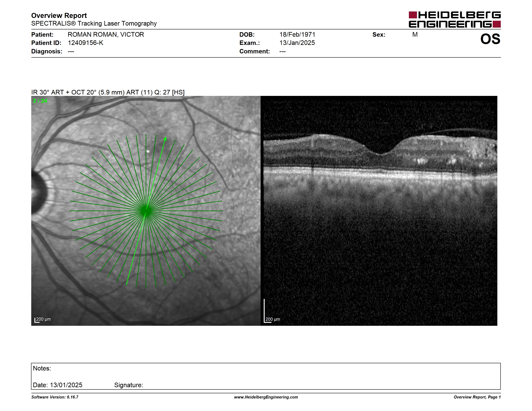Select DOB value '18/Feb/1971'
The width and height of the screenshot is (532, 411).
pyautogui.click(x=297, y=35)
